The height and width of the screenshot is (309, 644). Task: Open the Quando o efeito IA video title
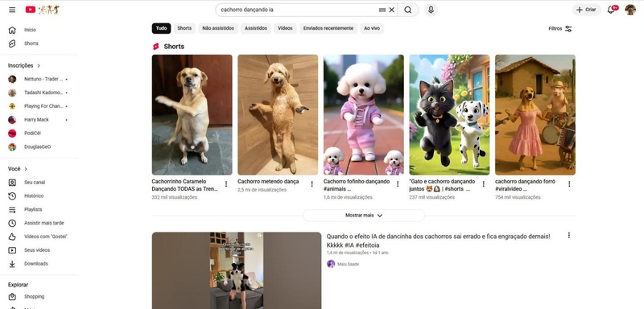point(438,241)
